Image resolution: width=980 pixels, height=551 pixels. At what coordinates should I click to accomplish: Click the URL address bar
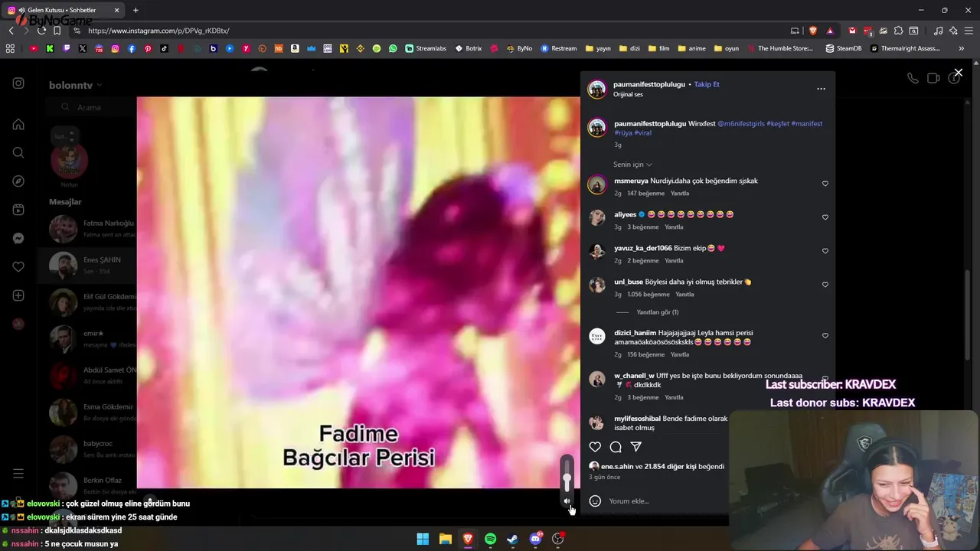click(429, 31)
